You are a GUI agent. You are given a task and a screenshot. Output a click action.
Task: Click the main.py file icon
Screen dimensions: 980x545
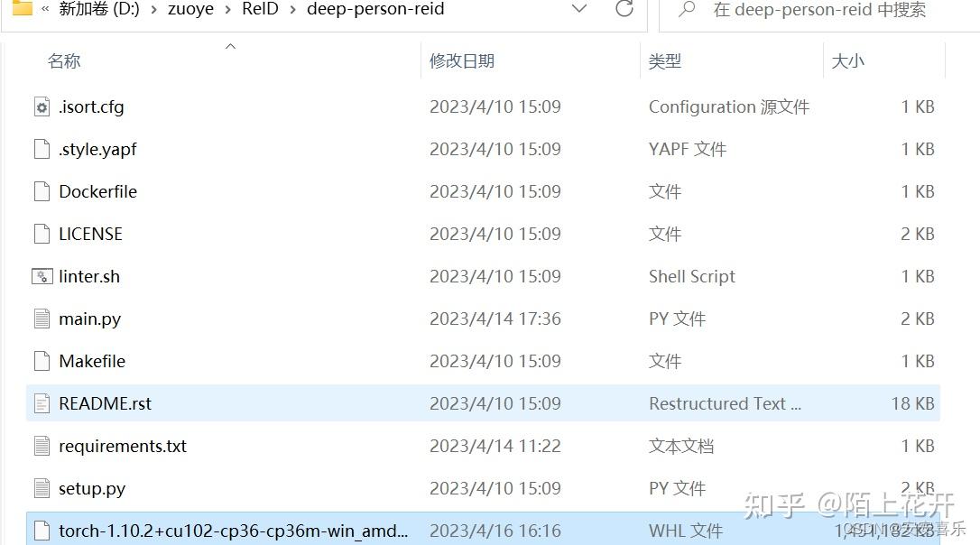(42, 319)
